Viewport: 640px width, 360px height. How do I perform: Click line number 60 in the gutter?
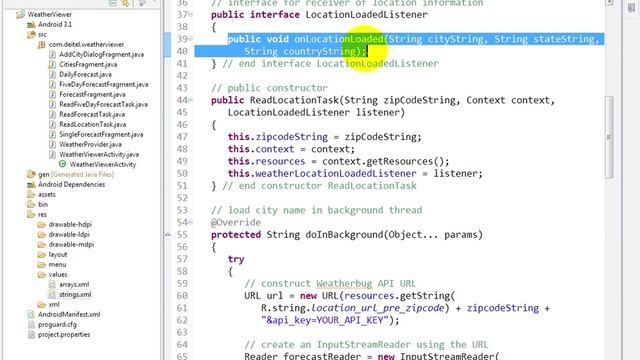pos(182,296)
